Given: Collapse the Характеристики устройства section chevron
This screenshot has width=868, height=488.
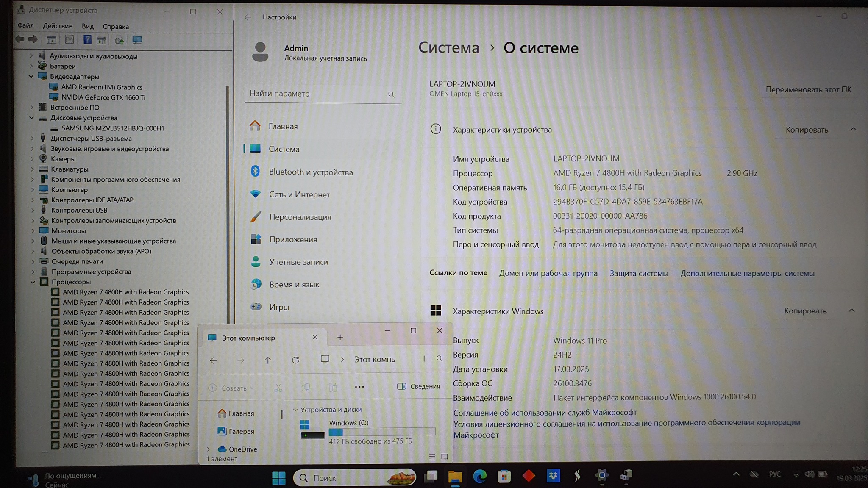Looking at the screenshot, I should pyautogui.click(x=853, y=129).
